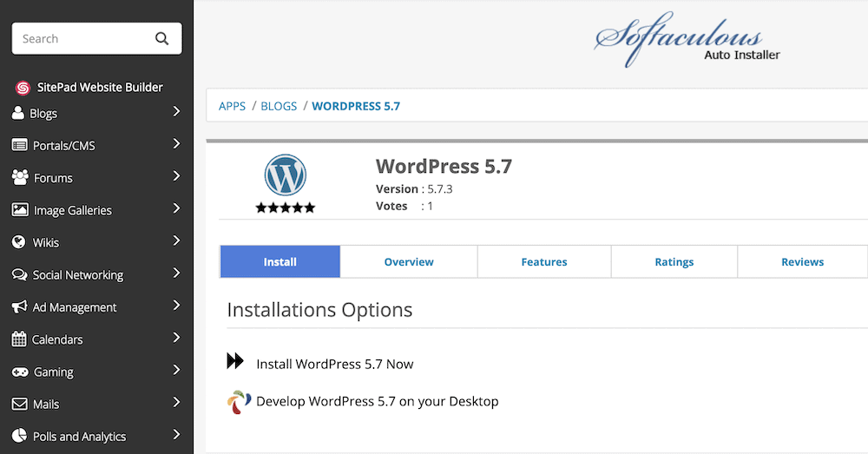Click the SitePad swirl logo icon
This screenshot has height=454, width=868.
(23, 88)
